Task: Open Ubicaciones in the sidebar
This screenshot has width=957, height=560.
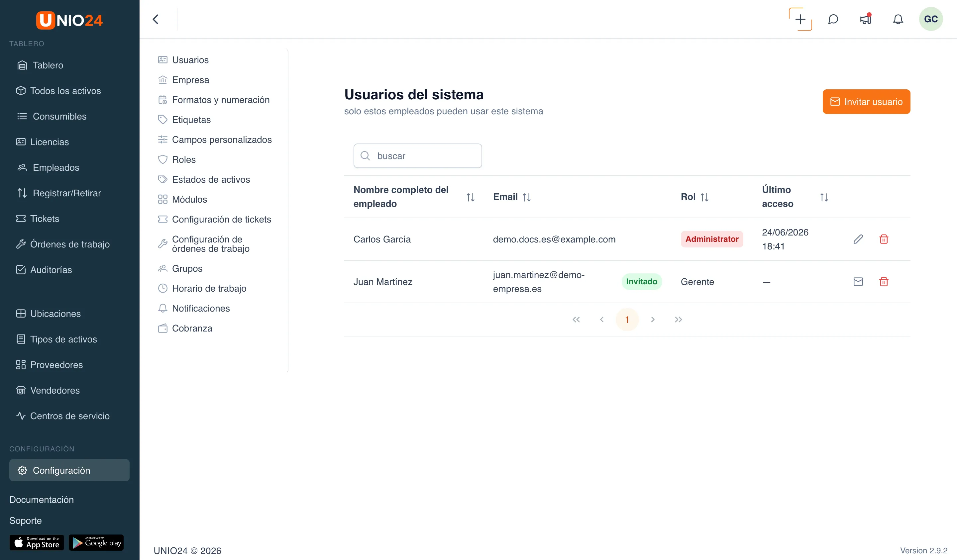Action: (69, 314)
